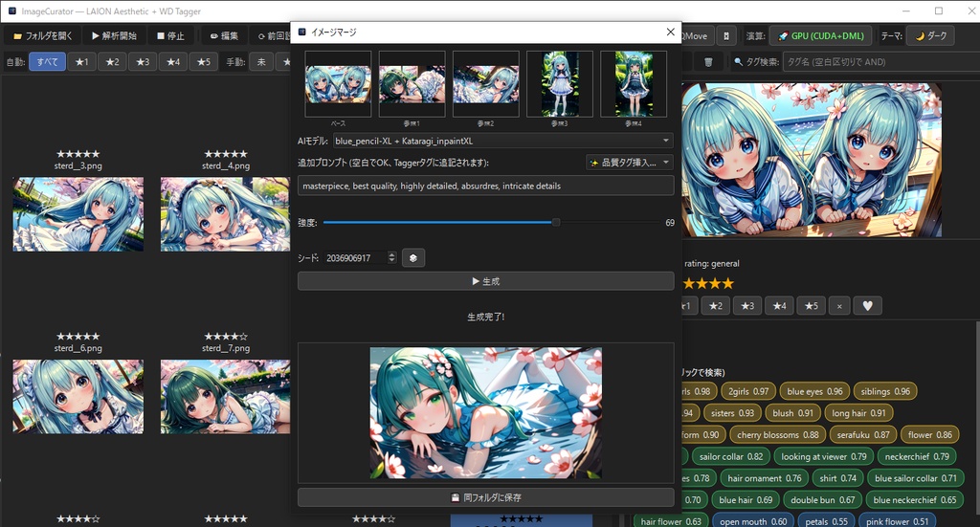Image resolution: width=980 pixels, height=527 pixels.
Task: Select the 参照2 reference thumbnail
Action: (485, 84)
